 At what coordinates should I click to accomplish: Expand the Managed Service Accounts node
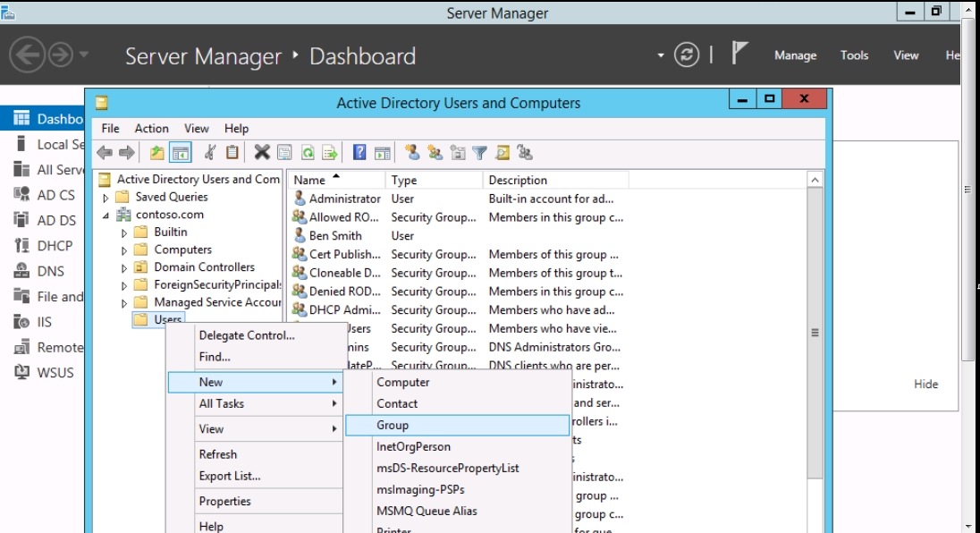(x=123, y=303)
